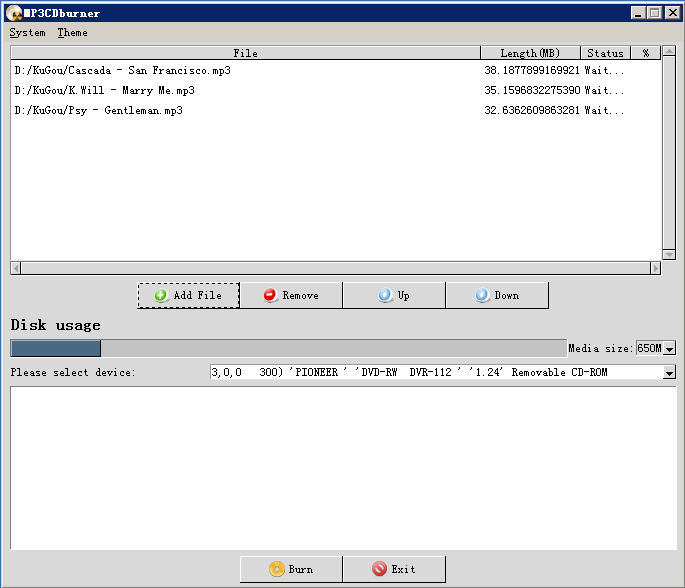Expand the device selection dropdown arrow
The height and width of the screenshot is (588, 685).
coord(669,373)
